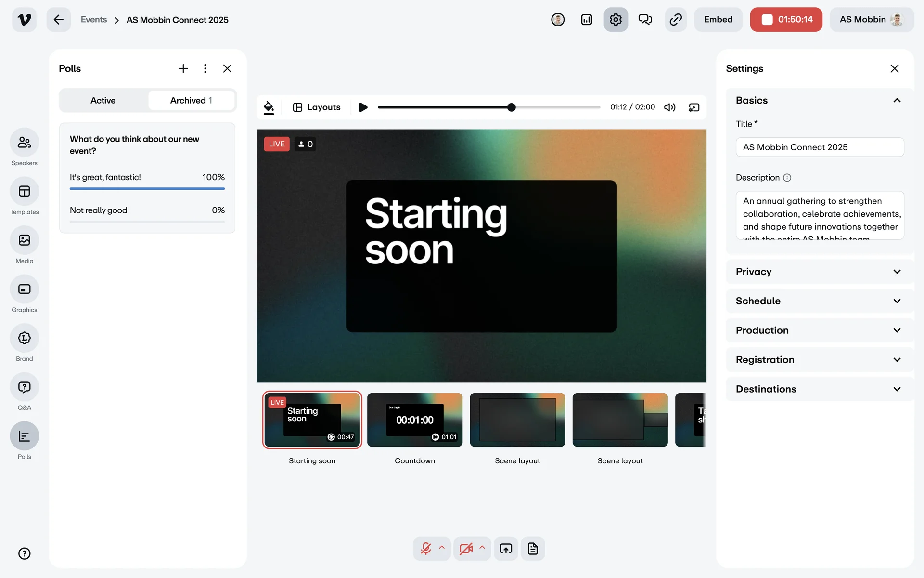Click the playback progress slider handle
The height and width of the screenshot is (578, 924).
[x=512, y=107]
